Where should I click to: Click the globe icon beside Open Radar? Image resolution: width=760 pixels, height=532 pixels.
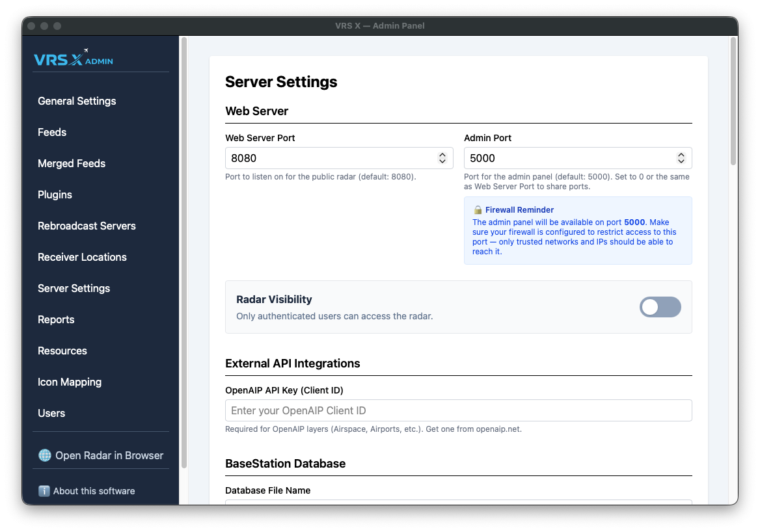click(45, 455)
